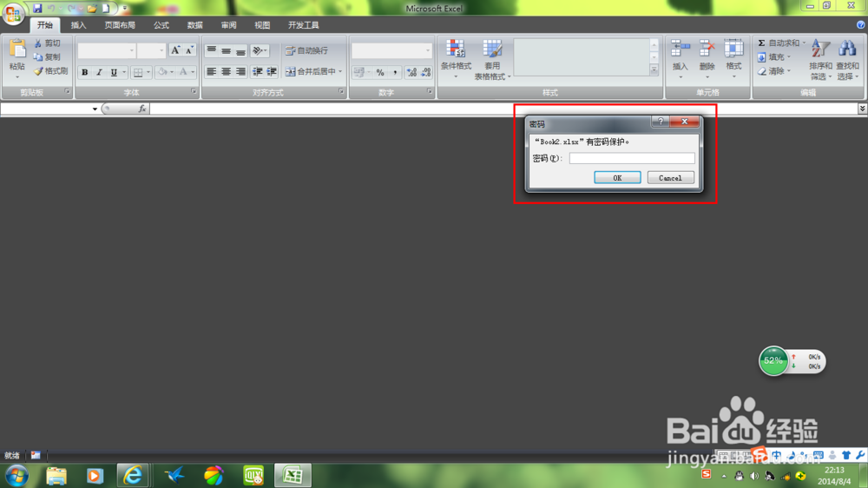The image size is (868, 488).
Task: Toggle center text horizontally
Action: [x=226, y=71]
